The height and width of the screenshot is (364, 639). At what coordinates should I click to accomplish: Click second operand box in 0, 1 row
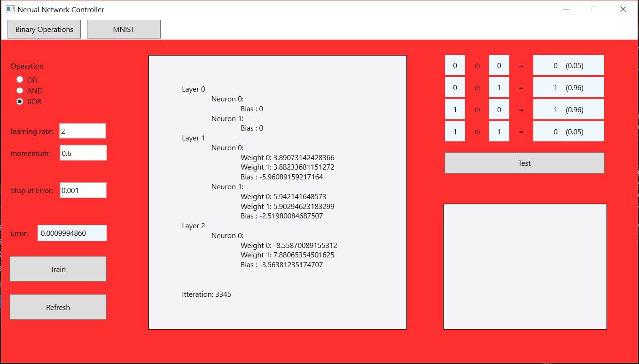point(499,87)
